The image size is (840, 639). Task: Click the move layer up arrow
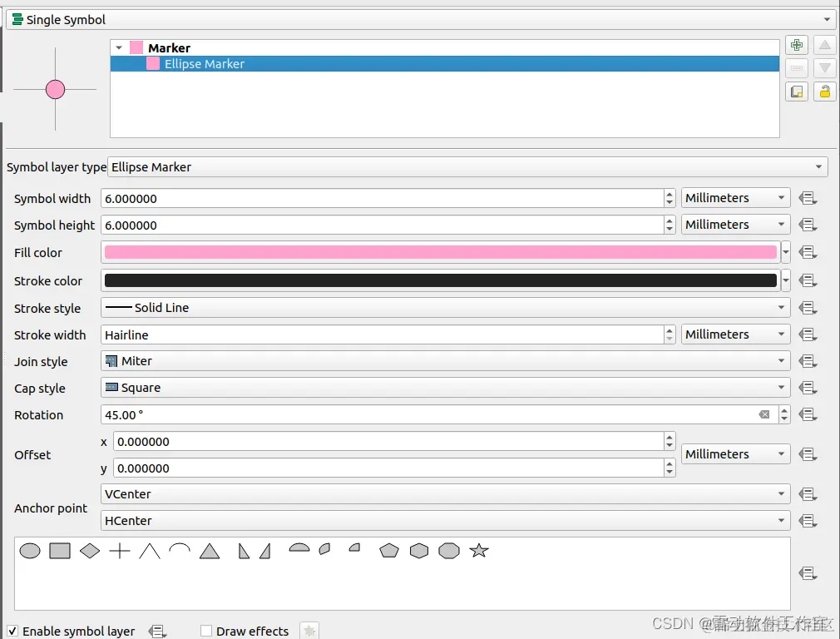click(x=825, y=45)
